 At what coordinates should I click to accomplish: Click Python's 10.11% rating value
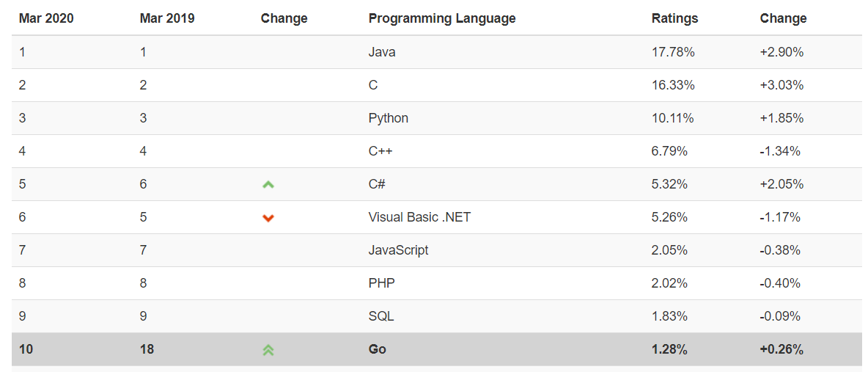[672, 118]
